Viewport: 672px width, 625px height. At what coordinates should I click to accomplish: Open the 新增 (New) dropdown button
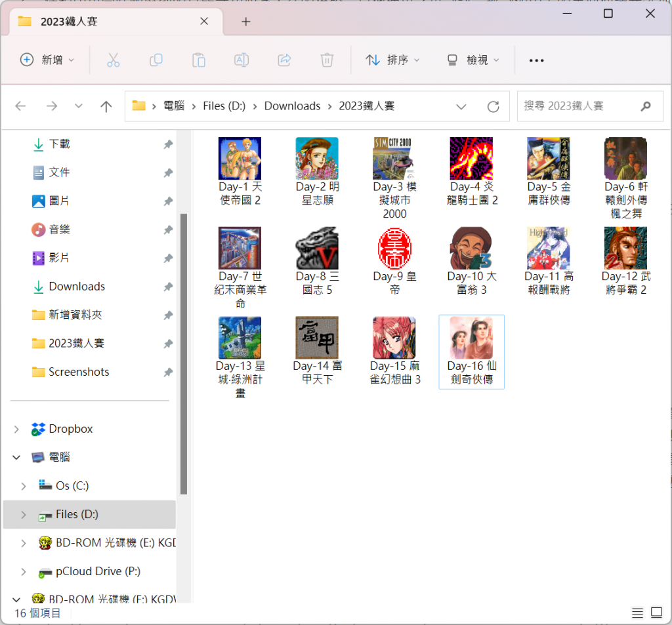(x=47, y=60)
